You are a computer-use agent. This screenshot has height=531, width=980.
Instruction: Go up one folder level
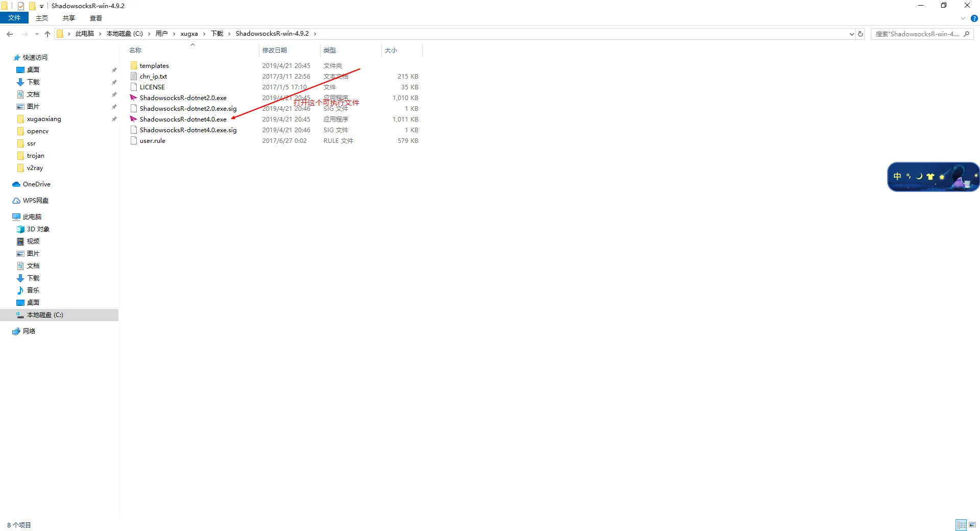(x=47, y=34)
